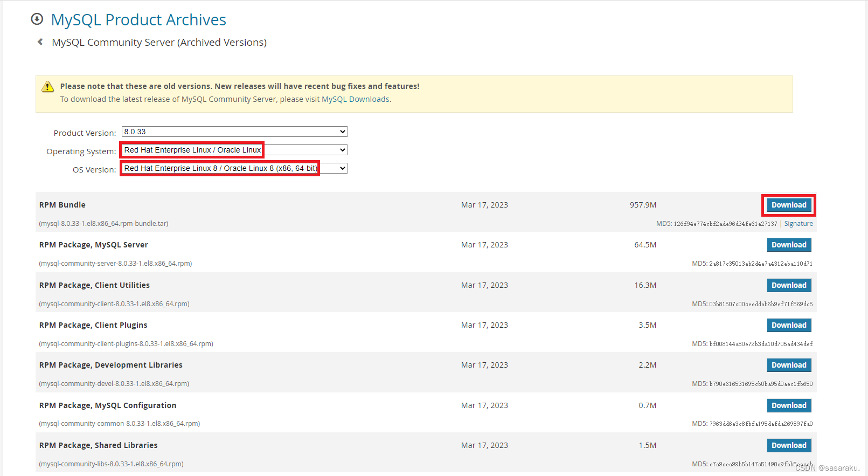
Task: Download RPM Package, MySQL Configuration
Action: (x=789, y=405)
